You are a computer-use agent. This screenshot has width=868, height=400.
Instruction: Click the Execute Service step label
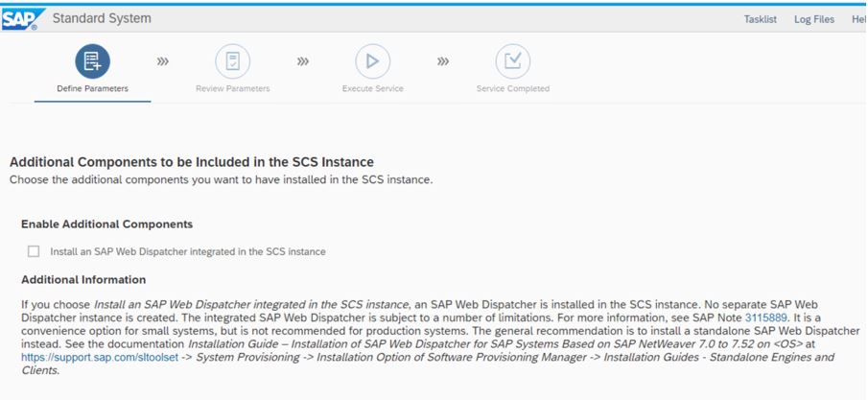click(372, 88)
